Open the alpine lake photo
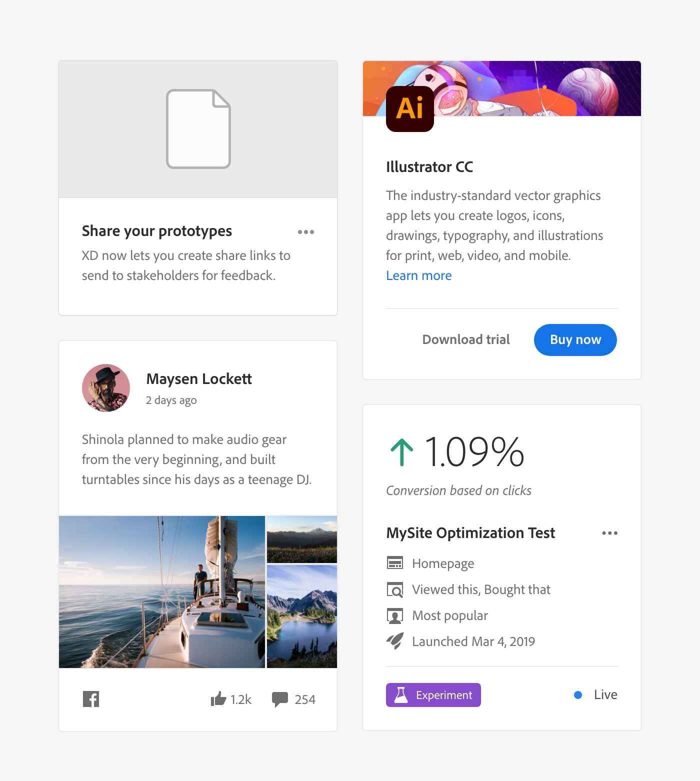 pyautogui.click(x=302, y=616)
